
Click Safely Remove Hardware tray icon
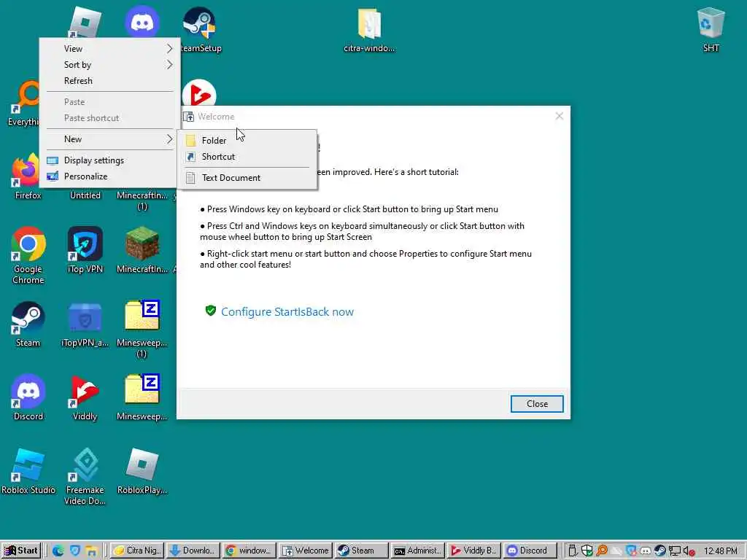573,551
